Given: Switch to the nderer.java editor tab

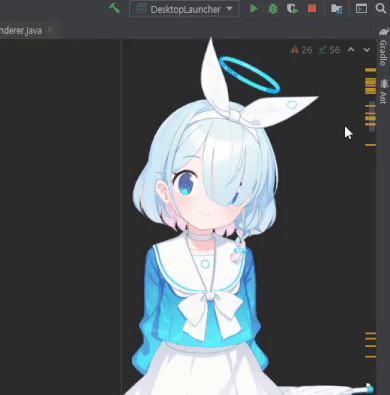Looking at the screenshot, I should click(21, 31).
